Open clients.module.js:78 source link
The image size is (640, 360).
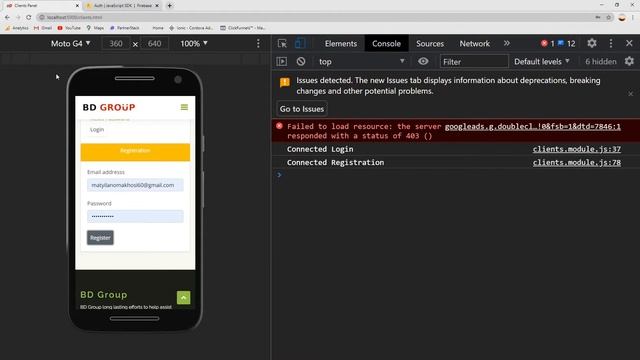(576, 162)
